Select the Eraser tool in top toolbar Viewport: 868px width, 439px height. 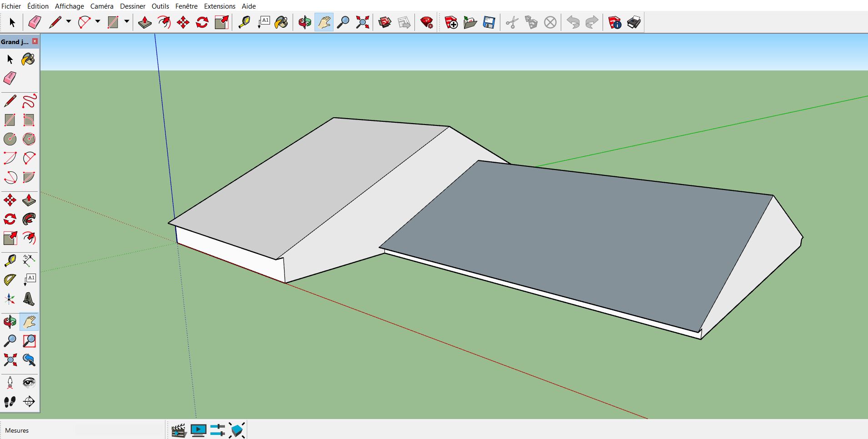pyautogui.click(x=35, y=22)
